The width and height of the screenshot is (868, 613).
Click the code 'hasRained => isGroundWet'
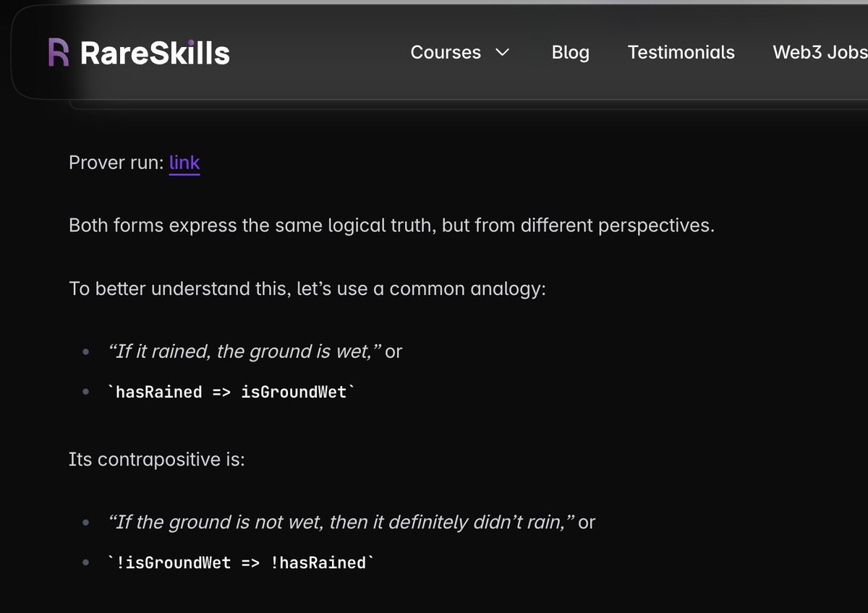[231, 392]
